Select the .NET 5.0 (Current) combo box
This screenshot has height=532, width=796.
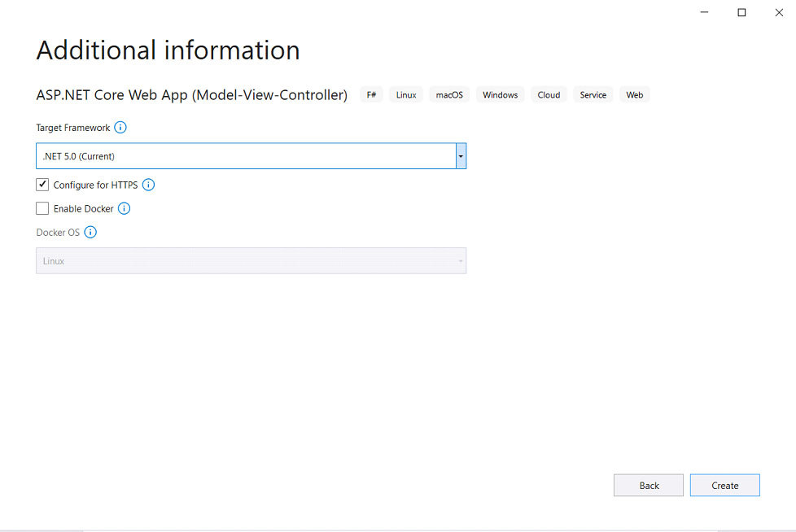251,156
